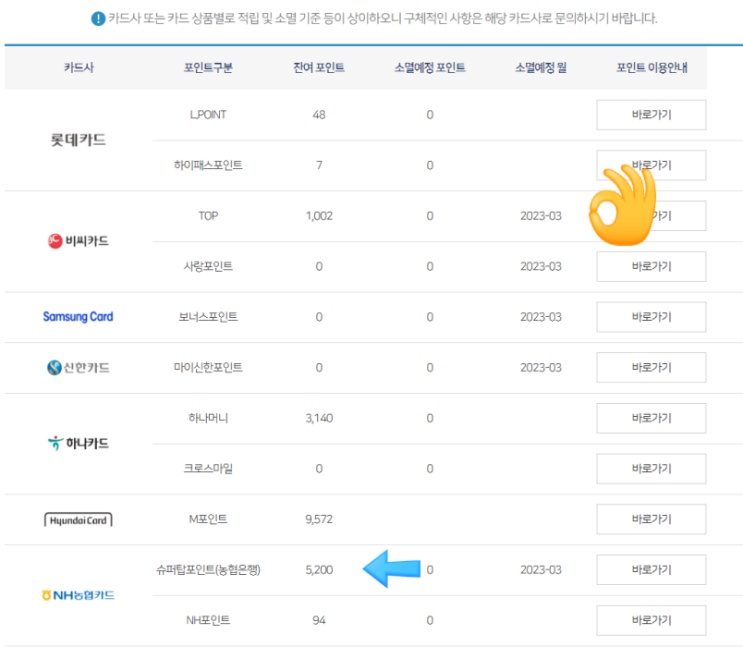Click the 5,200 remaining points value
This screenshot has height=647, width=743.
[319, 570]
